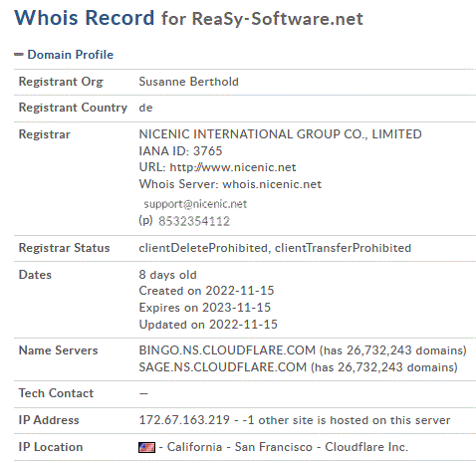Click the IANA ID: 3765 text

coord(180,151)
